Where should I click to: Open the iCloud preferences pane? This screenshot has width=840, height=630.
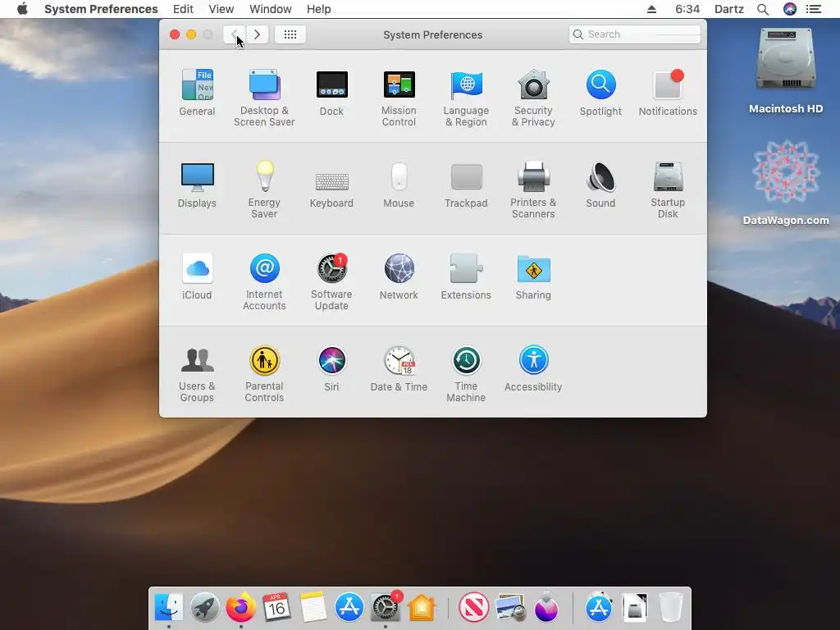tap(197, 276)
